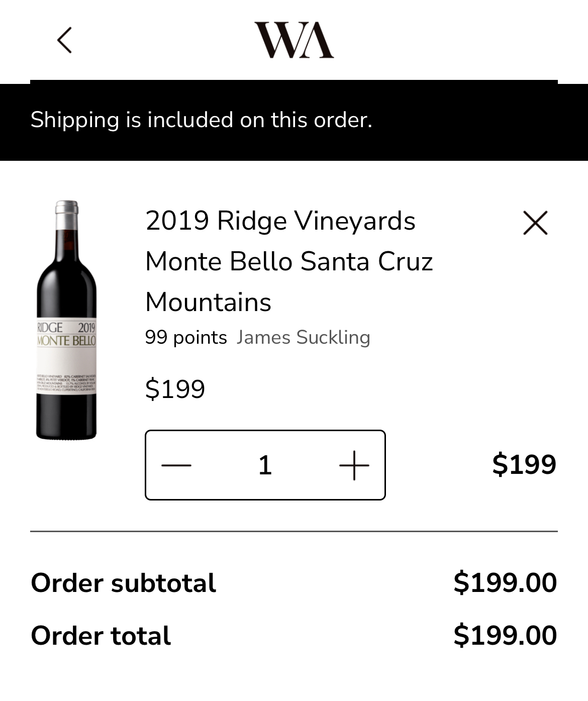Screen dimensions: 588x701
Task: Click the bold $199 line total
Action: (x=524, y=464)
